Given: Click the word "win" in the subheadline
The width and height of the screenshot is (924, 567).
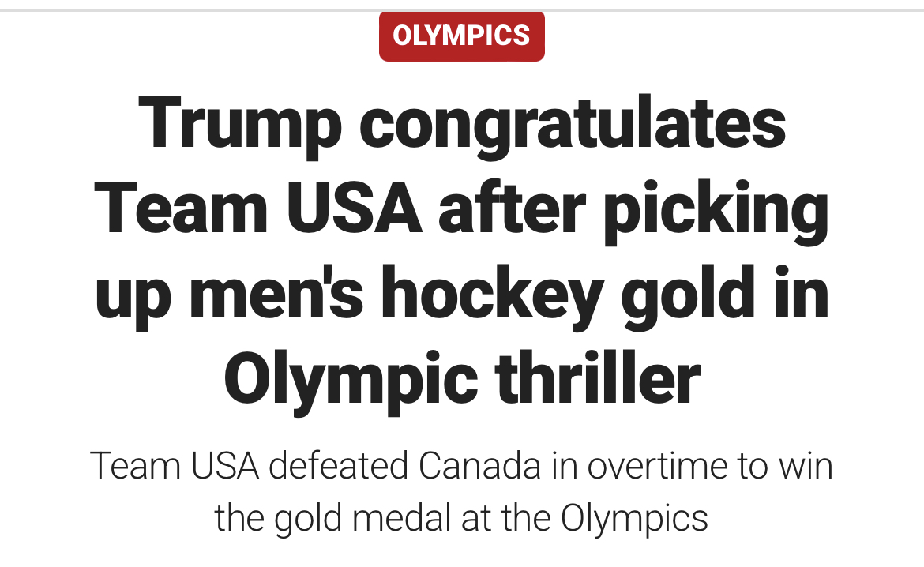Looking at the screenshot, I should coord(805,467).
